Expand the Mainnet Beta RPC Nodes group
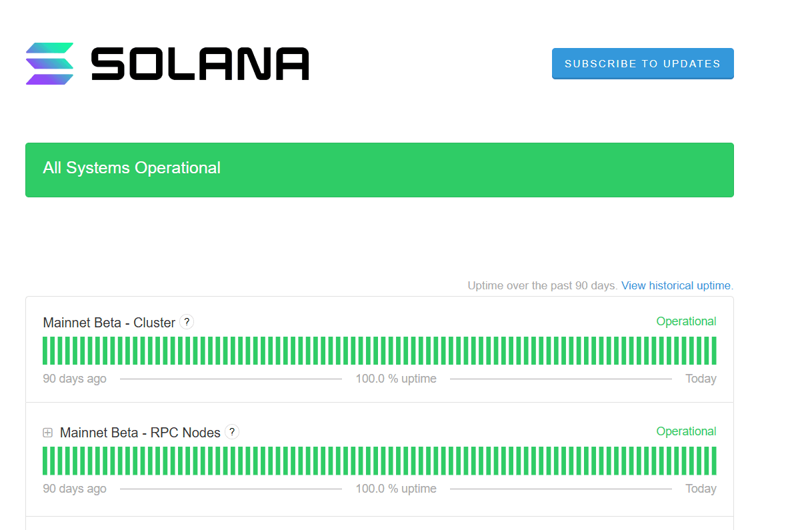 (47, 433)
